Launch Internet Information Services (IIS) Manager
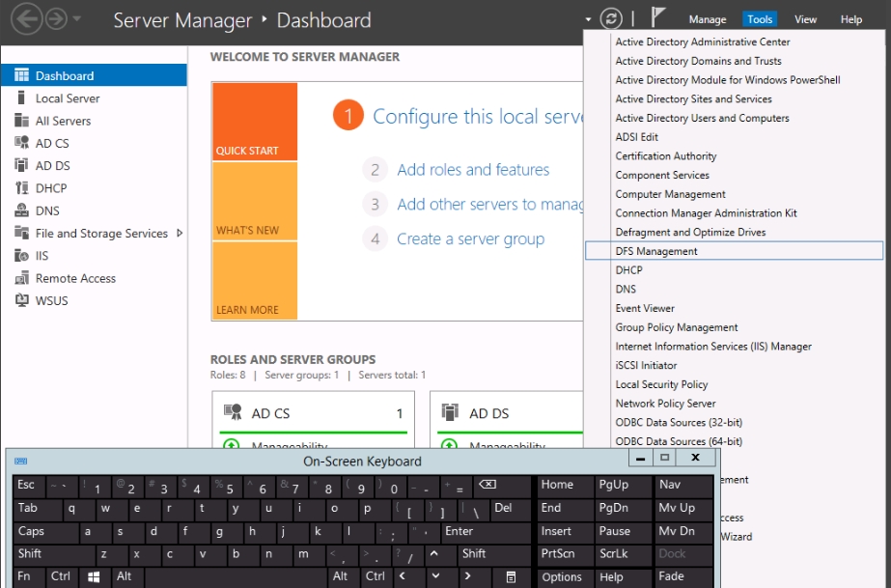891x588 pixels. 735,347
